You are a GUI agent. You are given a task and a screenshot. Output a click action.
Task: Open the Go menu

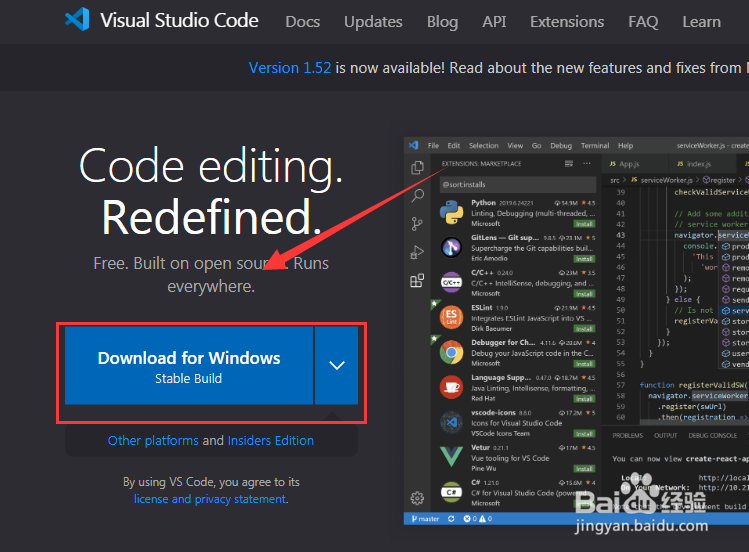[x=536, y=146]
